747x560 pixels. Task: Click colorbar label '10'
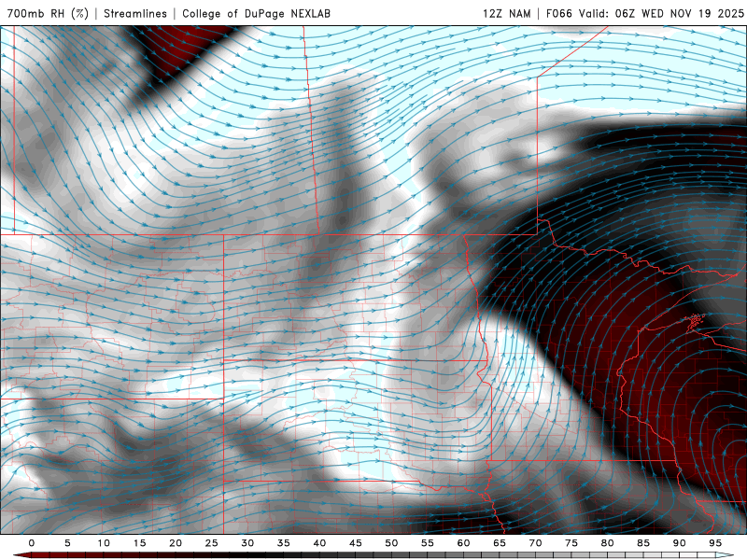coord(104,543)
